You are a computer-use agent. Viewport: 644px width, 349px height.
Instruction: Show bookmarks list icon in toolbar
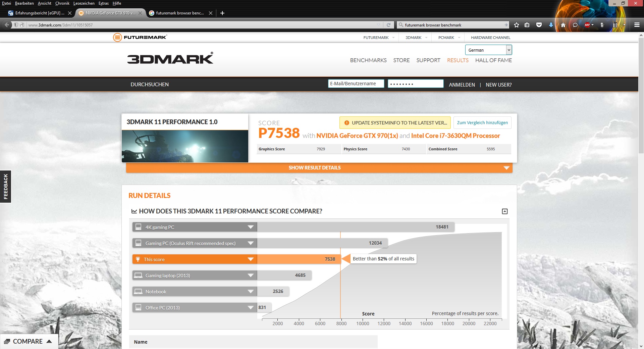[527, 25]
